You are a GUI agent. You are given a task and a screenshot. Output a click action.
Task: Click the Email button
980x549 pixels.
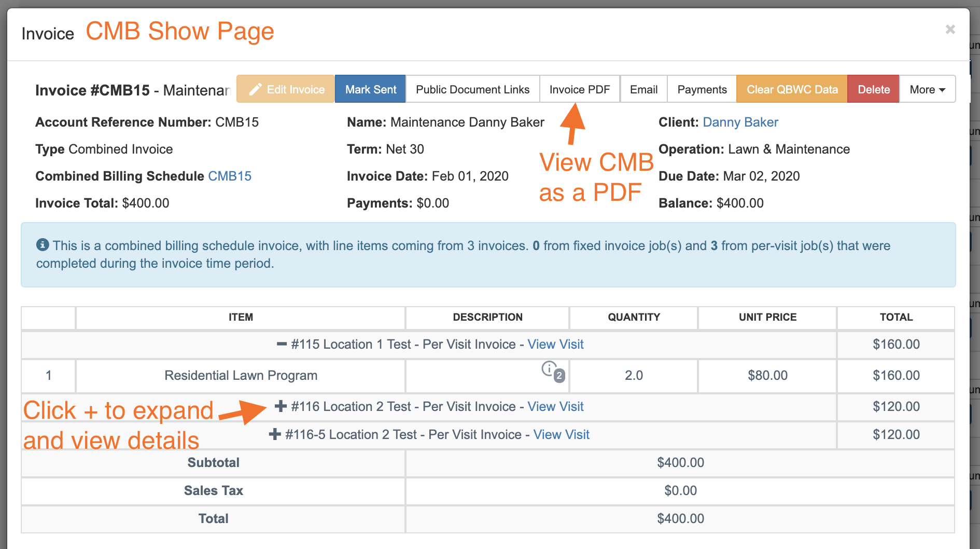pyautogui.click(x=643, y=90)
